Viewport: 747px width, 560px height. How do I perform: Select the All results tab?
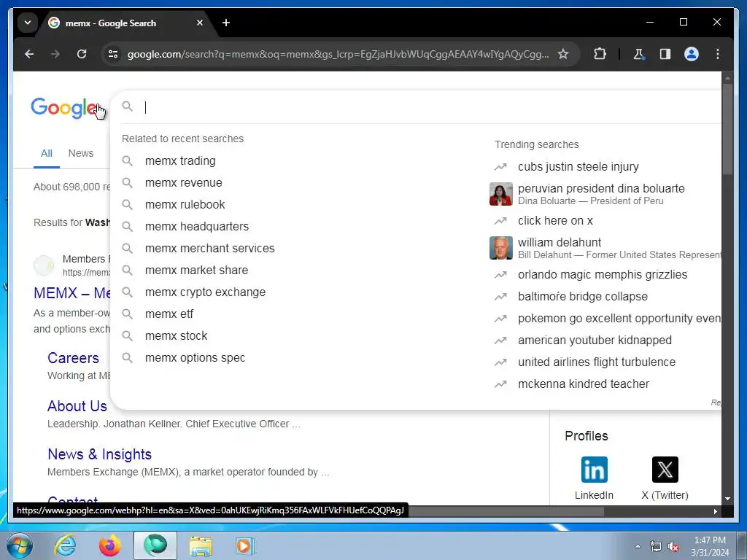(x=46, y=153)
